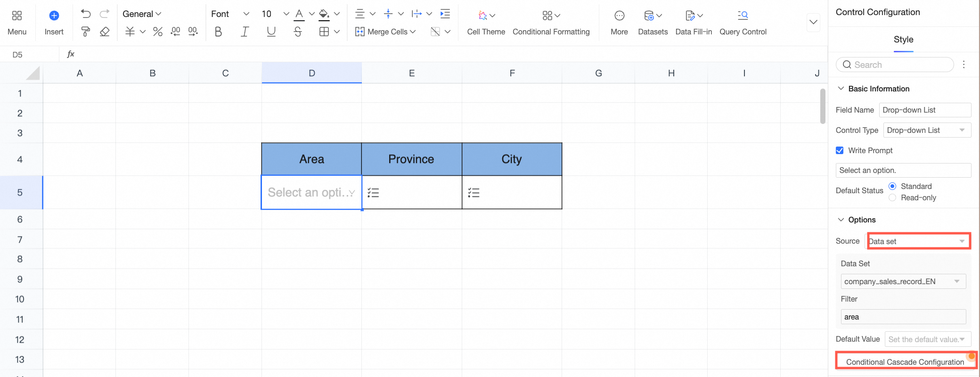Apply percent number format

tap(158, 32)
